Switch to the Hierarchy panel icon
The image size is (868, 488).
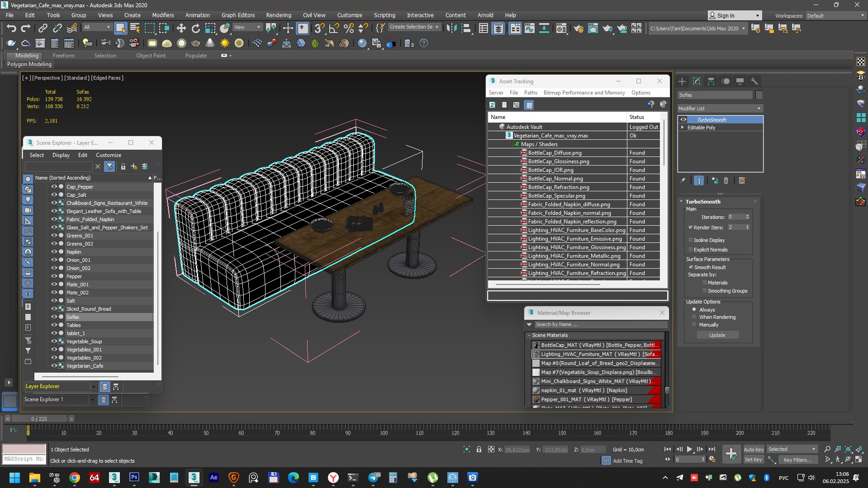pyautogui.click(x=711, y=81)
